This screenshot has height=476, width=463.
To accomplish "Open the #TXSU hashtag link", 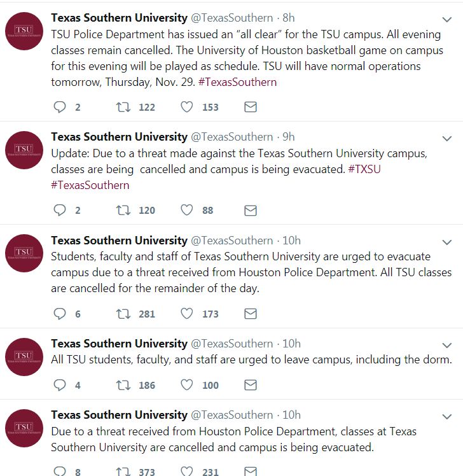I will [x=364, y=169].
